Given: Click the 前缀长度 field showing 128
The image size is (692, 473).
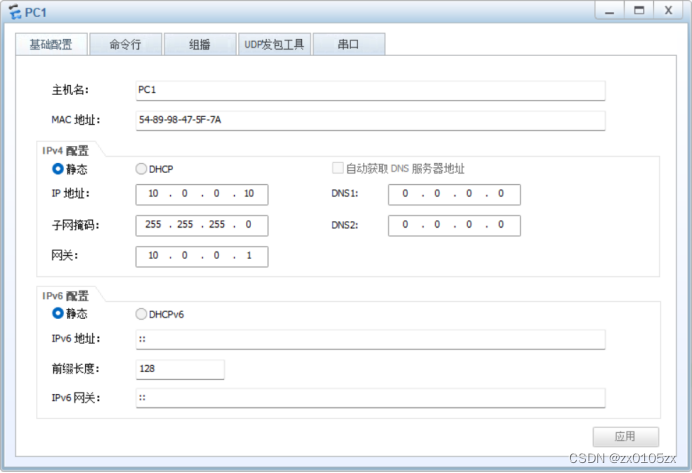Looking at the screenshot, I should [x=180, y=369].
